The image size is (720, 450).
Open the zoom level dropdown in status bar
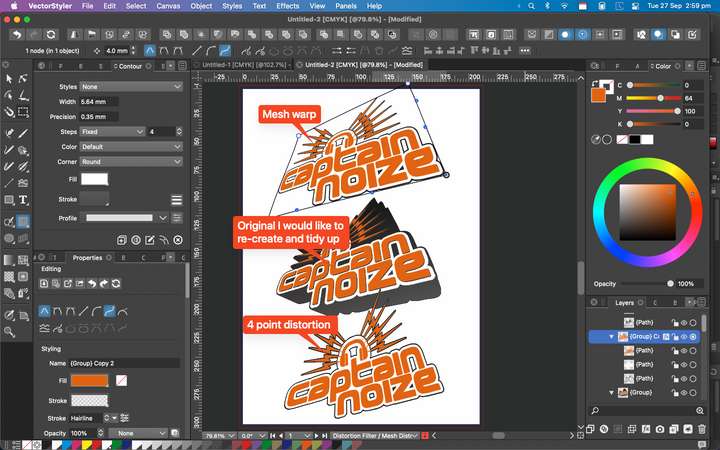(x=219, y=435)
